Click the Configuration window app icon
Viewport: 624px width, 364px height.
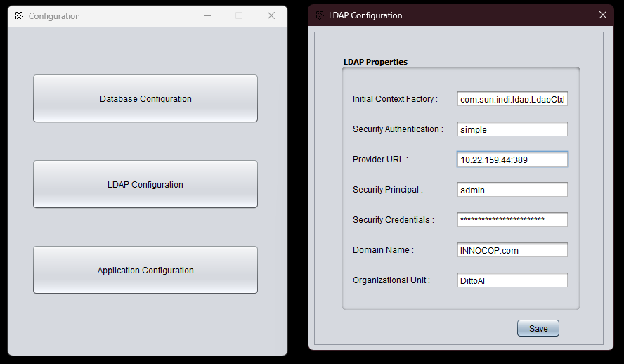pos(19,16)
